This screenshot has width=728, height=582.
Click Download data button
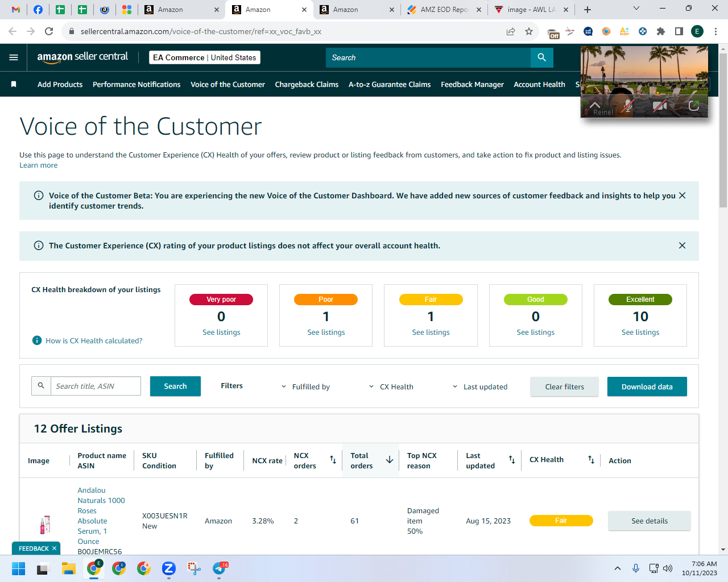[x=647, y=386]
